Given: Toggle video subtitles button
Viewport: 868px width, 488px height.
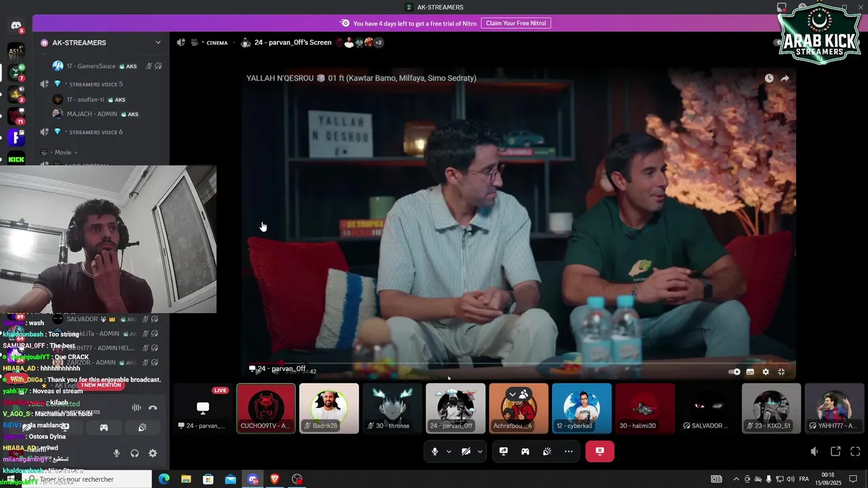Looking at the screenshot, I should pyautogui.click(x=750, y=371).
